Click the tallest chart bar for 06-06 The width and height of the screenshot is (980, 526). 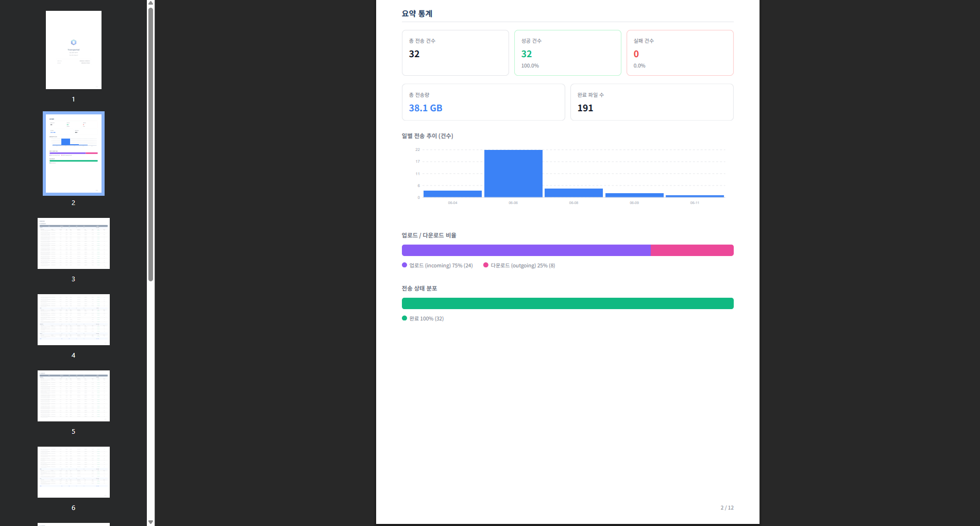pyautogui.click(x=513, y=174)
